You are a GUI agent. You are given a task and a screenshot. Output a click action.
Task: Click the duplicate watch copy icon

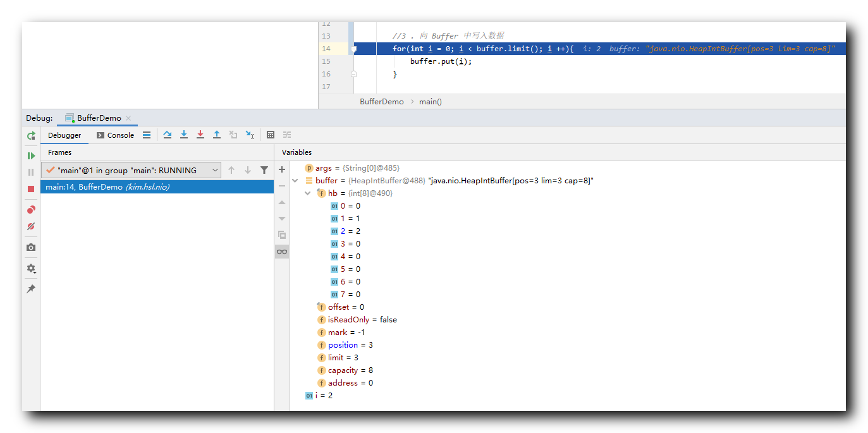tap(282, 235)
